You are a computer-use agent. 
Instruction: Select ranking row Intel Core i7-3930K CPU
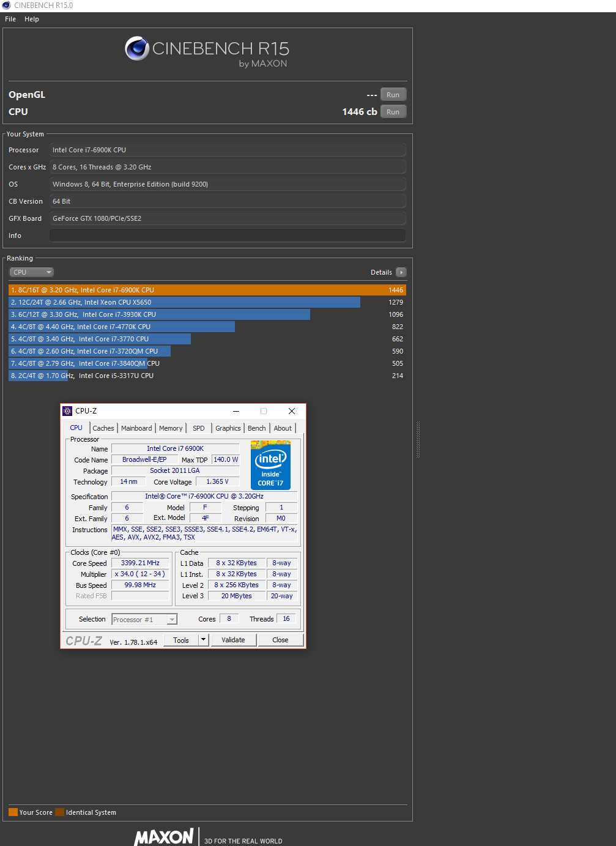[x=207, y=314]
